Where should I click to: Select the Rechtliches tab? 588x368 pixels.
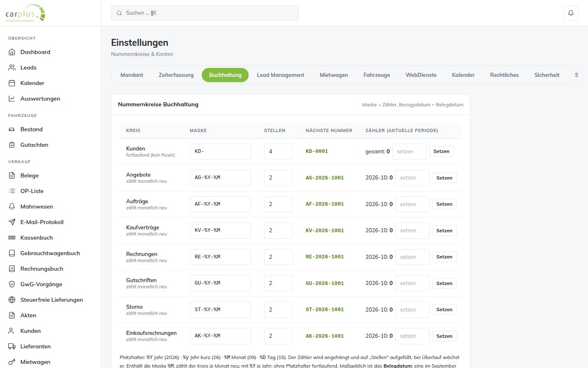[504, 75]
